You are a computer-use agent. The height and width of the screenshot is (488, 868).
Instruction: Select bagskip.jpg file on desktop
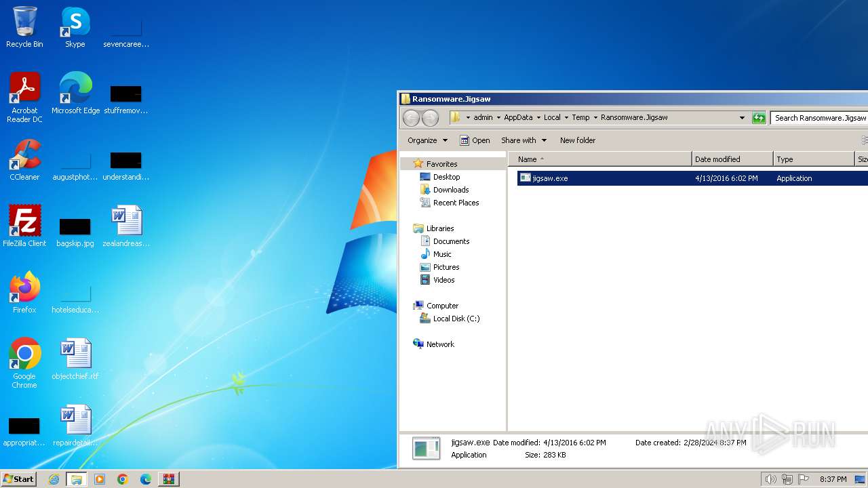(x=75, y=232)
